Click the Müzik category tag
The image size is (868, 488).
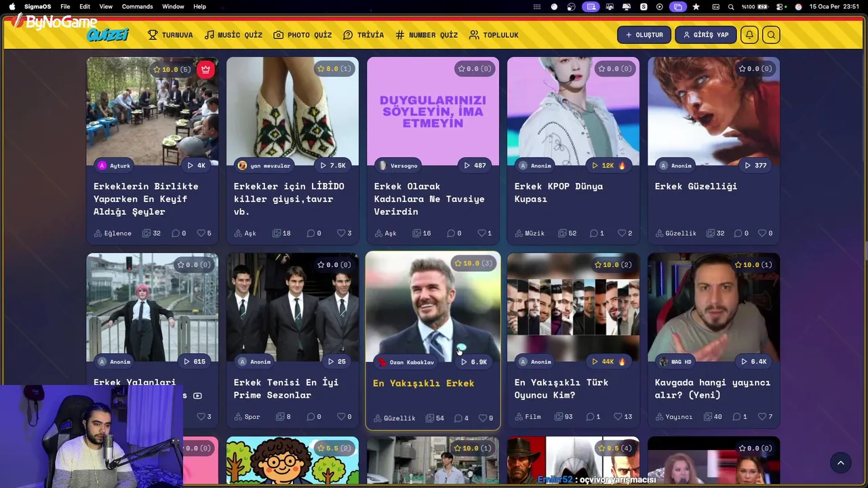click(x=530, y=233)
